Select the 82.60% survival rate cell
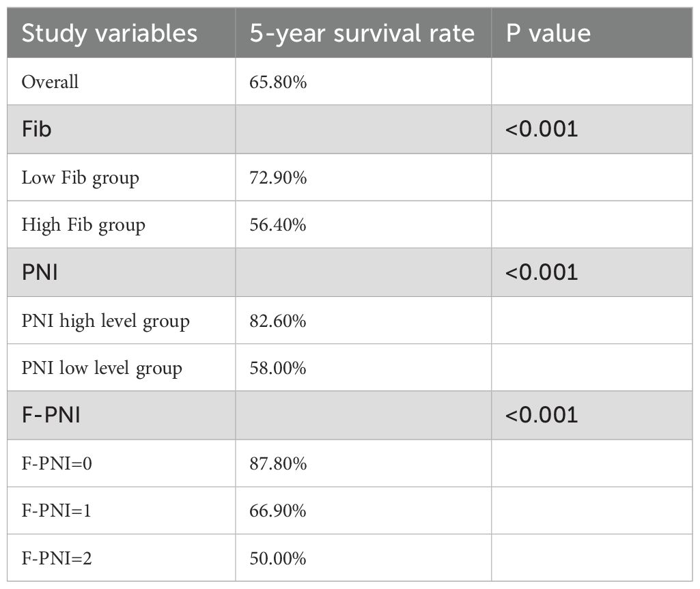The width and height of the screenshot is (700, 589). pyautogui.click(x=278, y=321)
